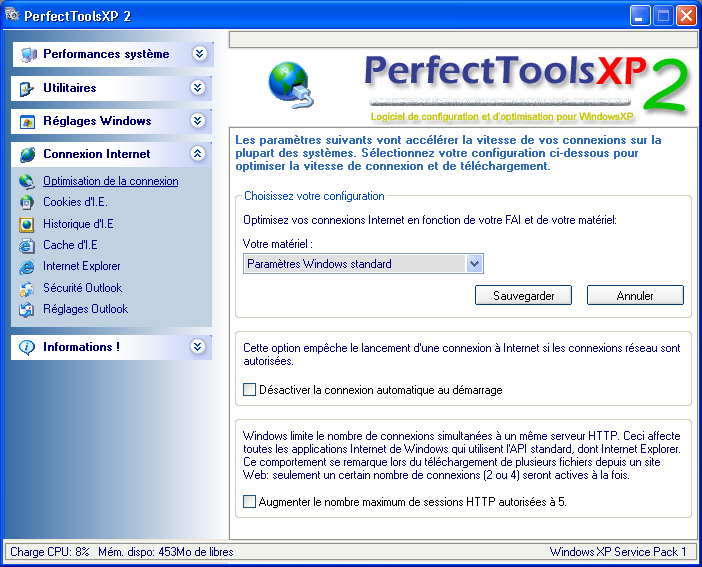This screenshot has height=567, width=702.
Task: Click the Cookies d'I.E. icon
Action: click(26, 202)
